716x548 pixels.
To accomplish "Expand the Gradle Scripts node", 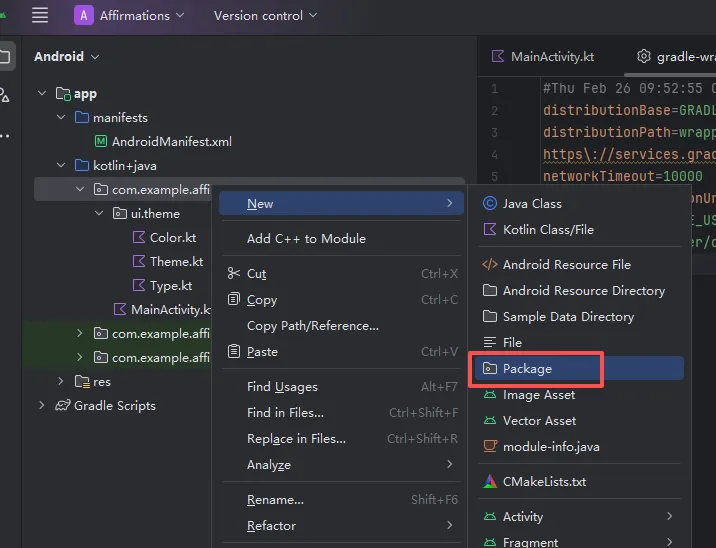I will [x=42, y=406].
